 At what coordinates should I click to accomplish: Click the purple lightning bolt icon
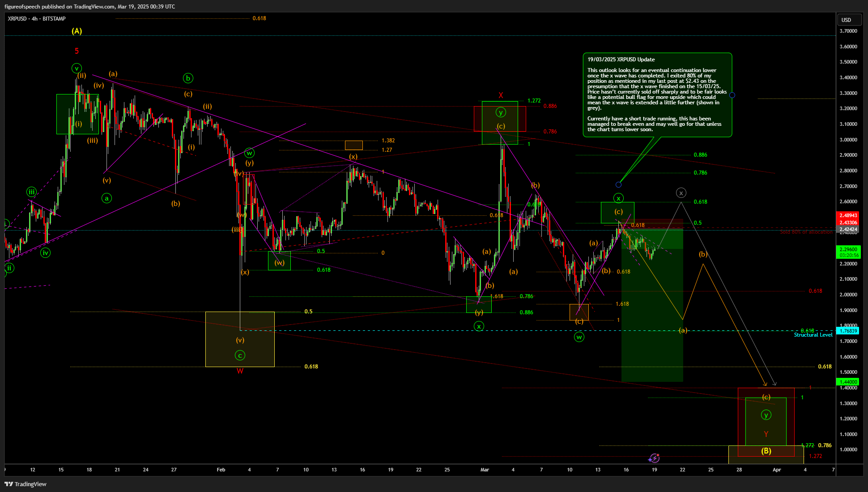pos(654,458)
